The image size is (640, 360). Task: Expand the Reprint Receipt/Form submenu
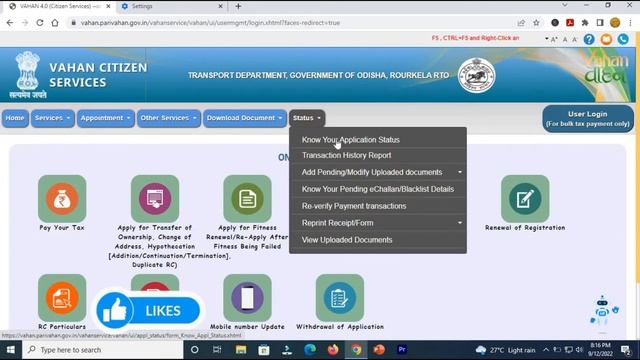point(378,223)
